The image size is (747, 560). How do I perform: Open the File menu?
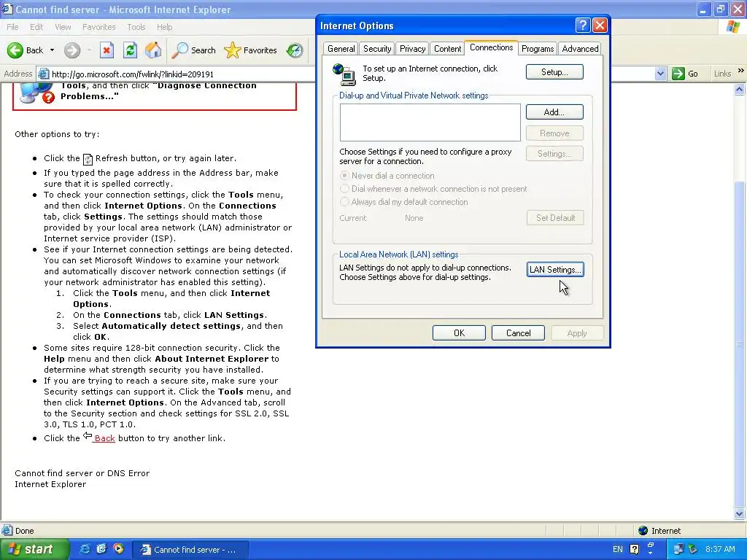pyautogui.click(x=12, y=27)
